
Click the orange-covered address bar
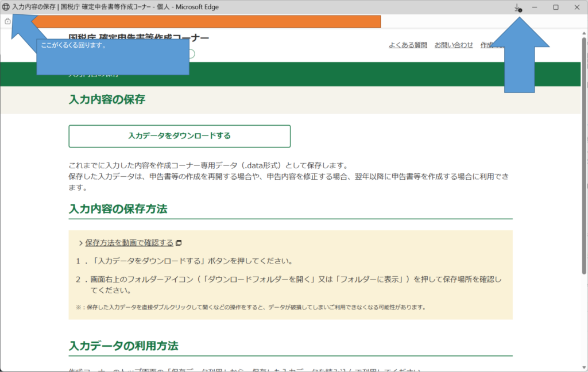click(207, 22)
